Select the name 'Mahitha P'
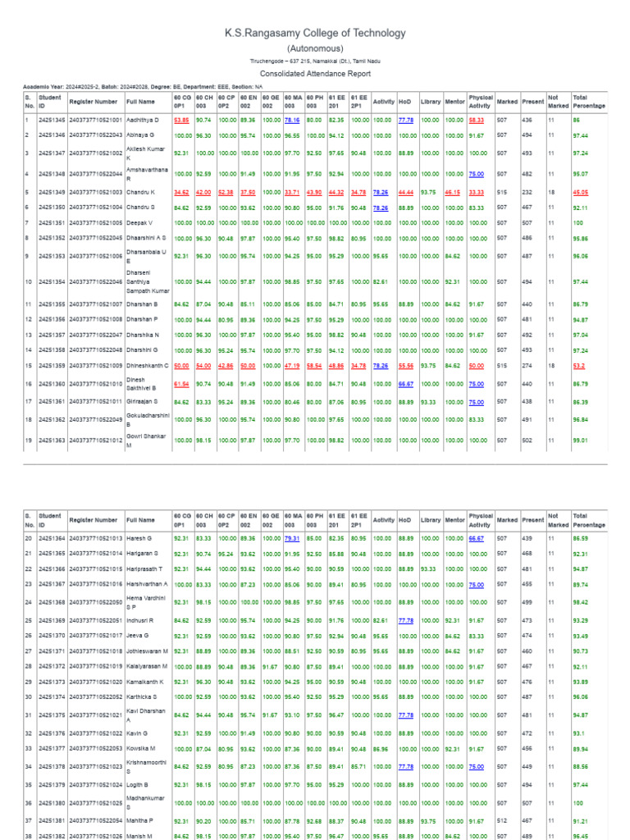This screenshot has width=630, height=840. click(x=139, y=820)
